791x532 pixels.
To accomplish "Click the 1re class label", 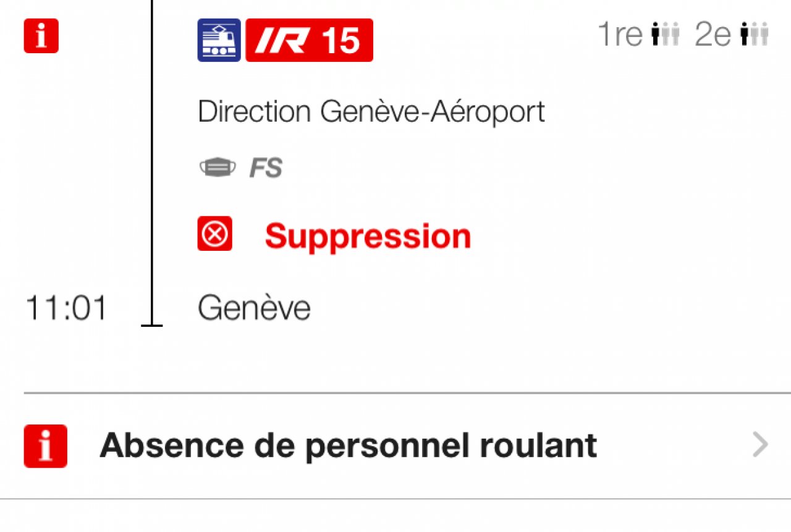I will tap(620, 34).
